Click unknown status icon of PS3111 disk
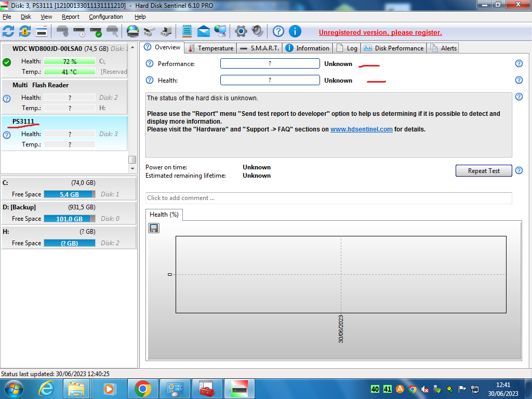Image resolution: width=532 pixels, height=399 pixels. point(7,135)
